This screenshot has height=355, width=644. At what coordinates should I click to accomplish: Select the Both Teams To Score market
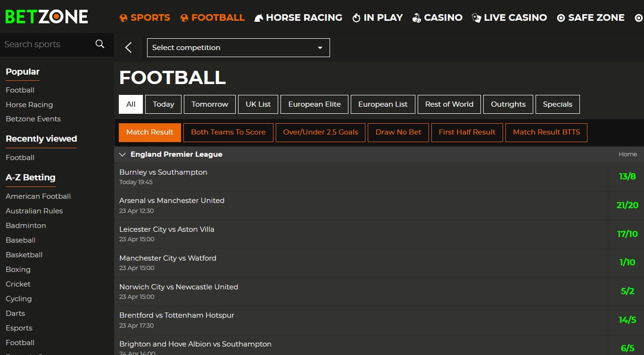click(x=228, y=132)
